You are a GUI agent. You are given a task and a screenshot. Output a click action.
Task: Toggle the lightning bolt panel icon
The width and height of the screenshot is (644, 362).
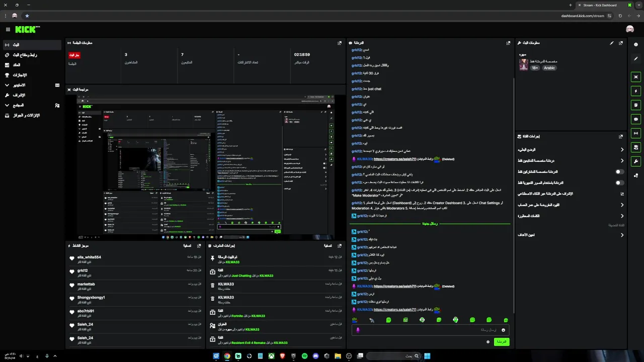click(636, 91)
